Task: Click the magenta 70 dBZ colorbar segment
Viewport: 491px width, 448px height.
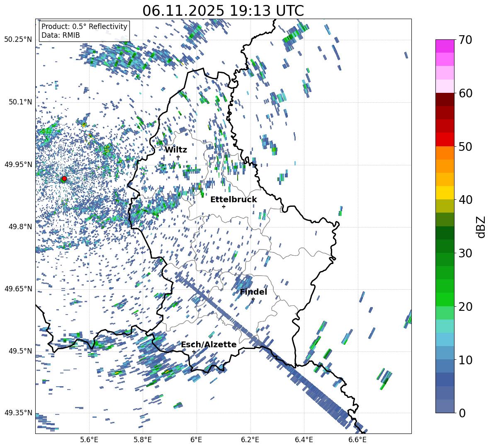Action: point(445,46)
